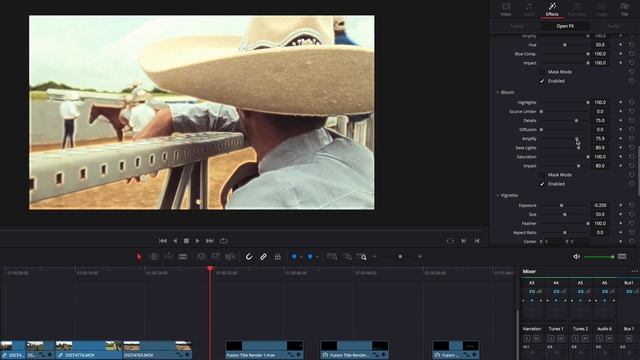
Task: Solo the Tunes 1 mixer track
Action: pos(551,338)
